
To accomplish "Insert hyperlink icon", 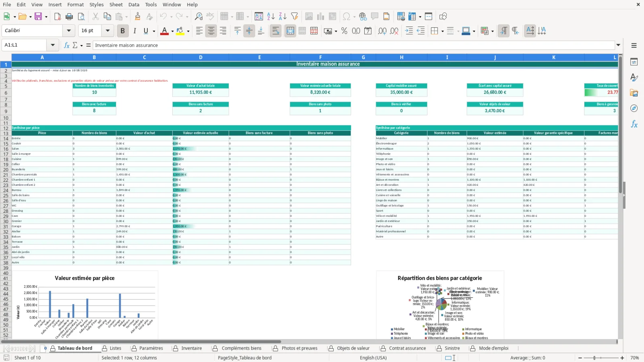I will point(363,16).
